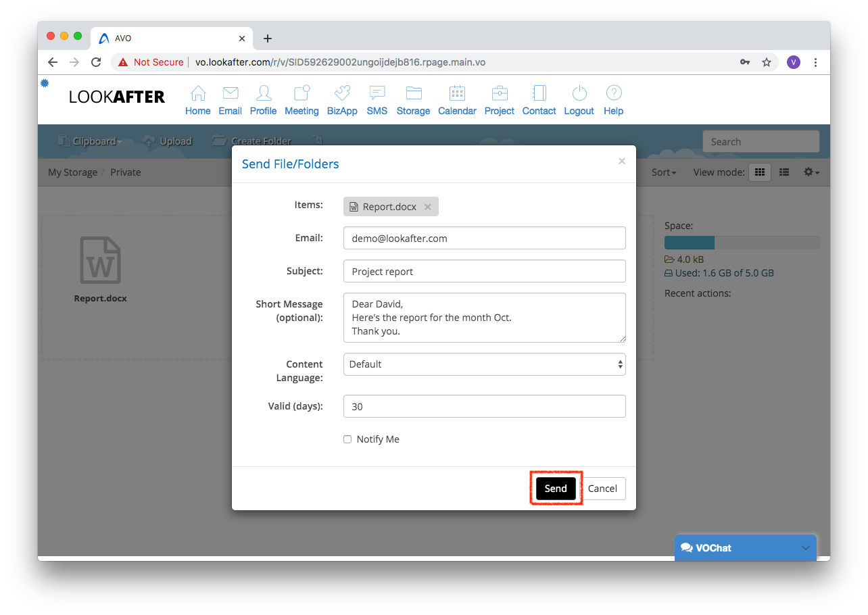Collapse the VOChat panel
Screen dimensions: 868x615
[x=805, y=548]
